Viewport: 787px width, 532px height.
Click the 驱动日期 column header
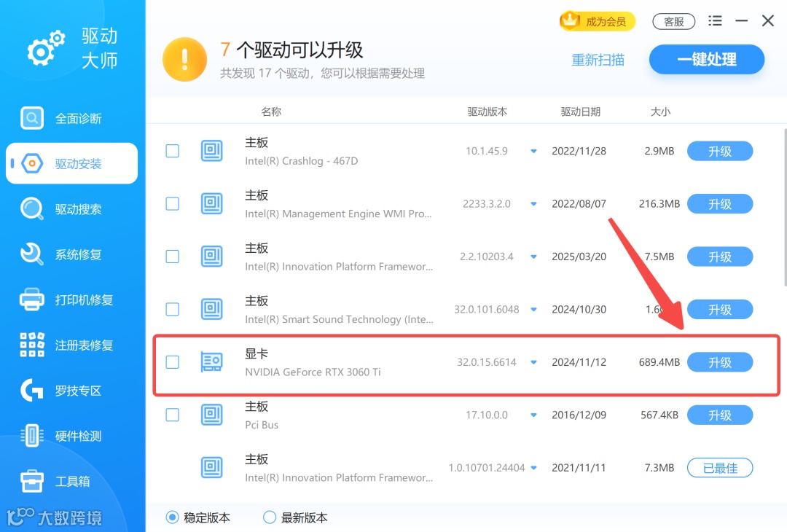click(x=580, y=112)
